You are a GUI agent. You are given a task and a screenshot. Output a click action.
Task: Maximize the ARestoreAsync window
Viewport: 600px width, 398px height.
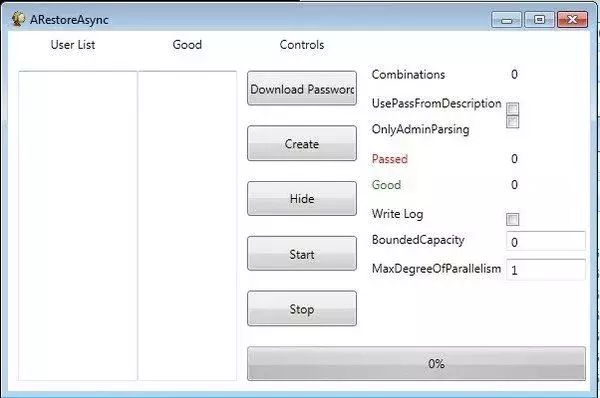pyautogui.click(x=539, y=20)
